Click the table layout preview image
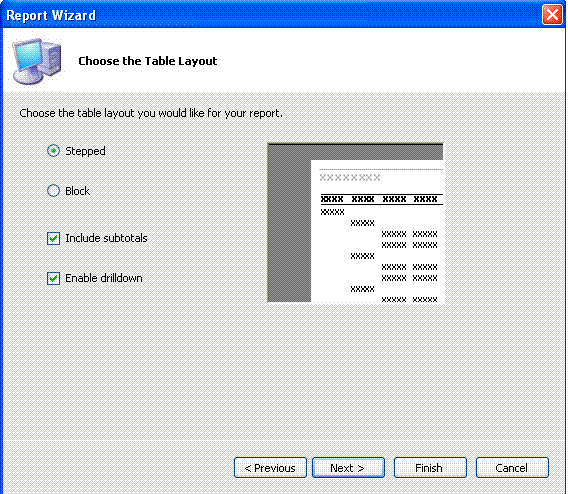Viewport: 568px width, 494px height. coord(355,223)
